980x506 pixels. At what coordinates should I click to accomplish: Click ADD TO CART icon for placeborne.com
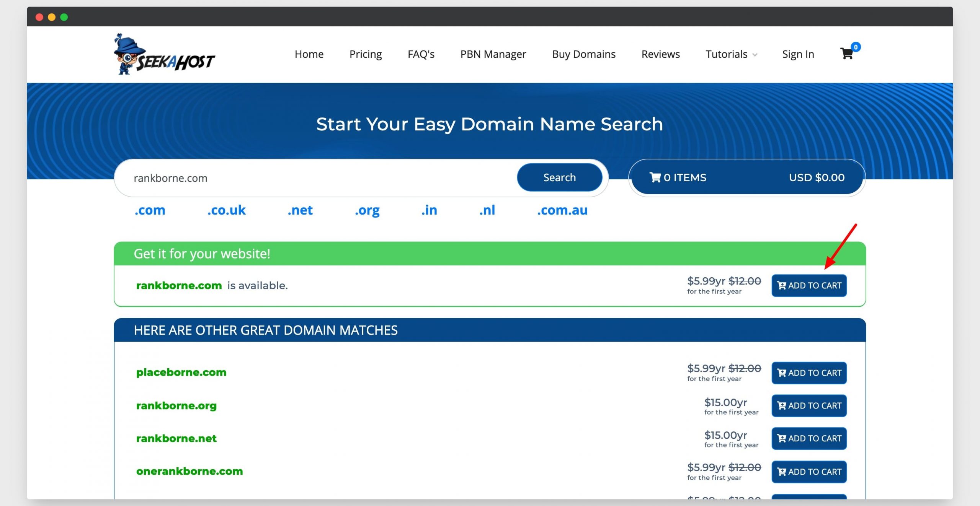click(x=809, y=373)
